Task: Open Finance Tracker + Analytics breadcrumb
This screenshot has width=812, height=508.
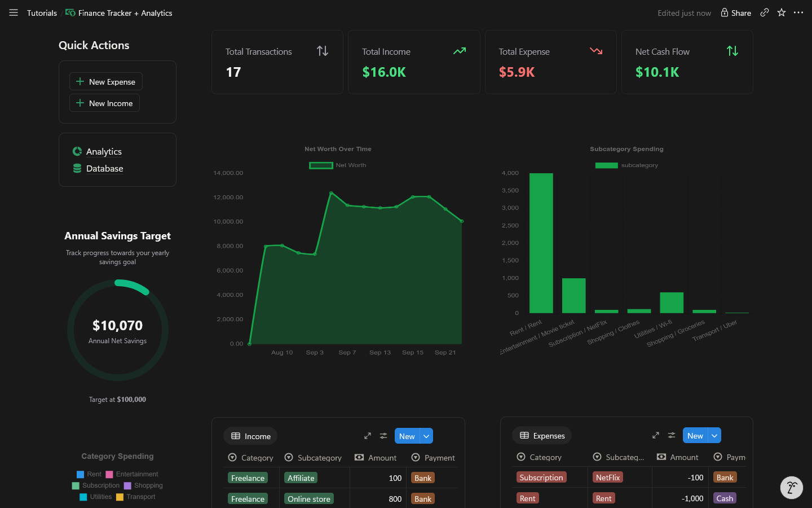Action: (119, 12)
